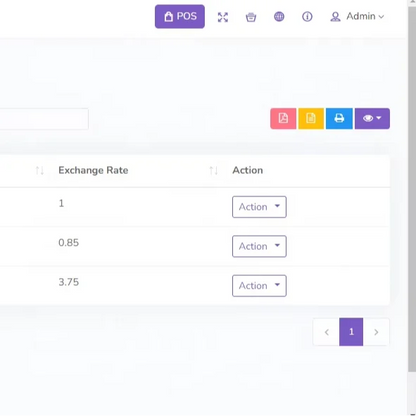The width and height of the screenshot is (416, 416).
Task: Go to next page arrow
Action: pyautogui.click(x=376, y=332)
